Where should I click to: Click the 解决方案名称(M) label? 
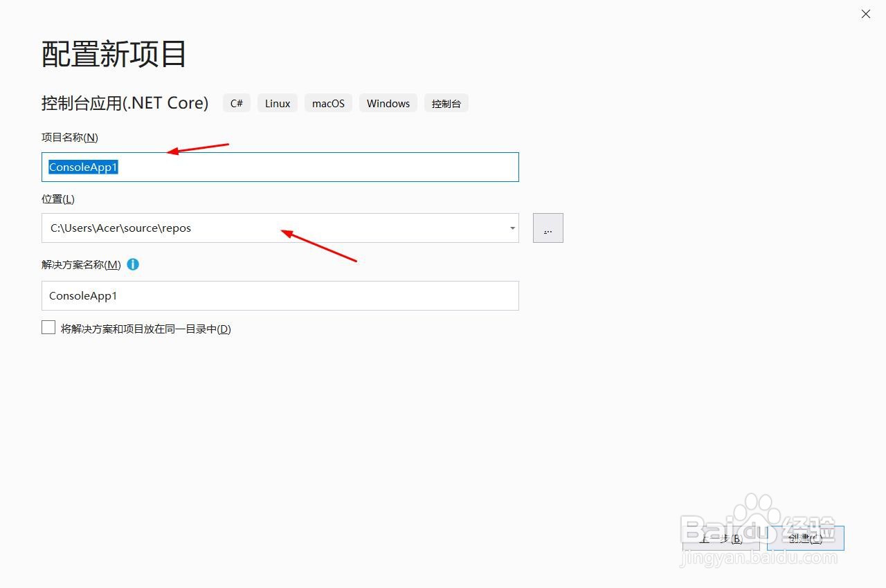(81, 264)
